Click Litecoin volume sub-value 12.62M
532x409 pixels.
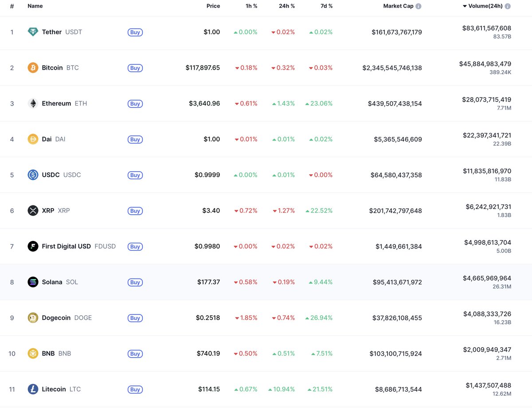pyautogui.click(x=501, y=393)
